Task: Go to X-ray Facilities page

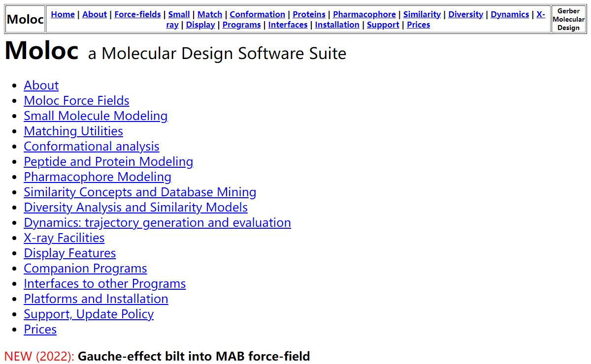Action: 64,238
